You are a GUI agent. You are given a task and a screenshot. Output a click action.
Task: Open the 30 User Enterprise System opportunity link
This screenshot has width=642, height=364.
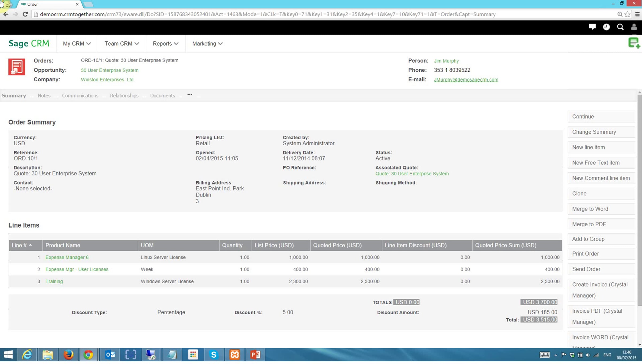(x=110, y=70)
